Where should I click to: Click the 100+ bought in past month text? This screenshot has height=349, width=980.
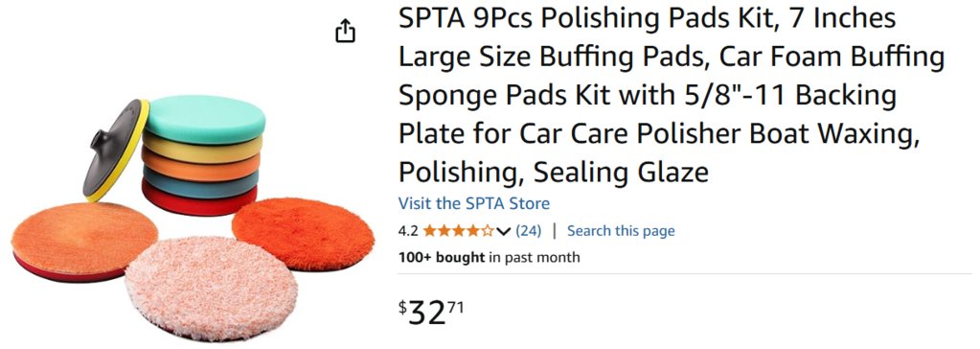[x=489, y=257]
